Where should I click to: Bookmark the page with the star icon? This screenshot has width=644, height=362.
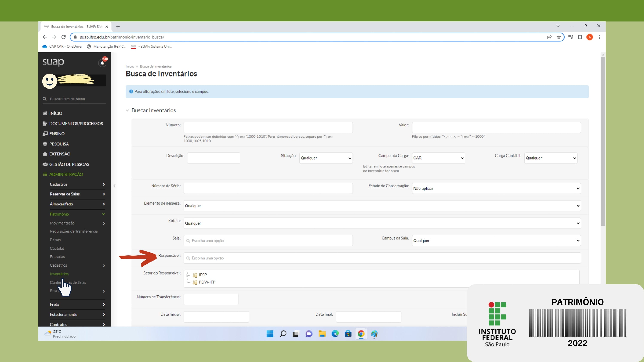click(559, 37)
